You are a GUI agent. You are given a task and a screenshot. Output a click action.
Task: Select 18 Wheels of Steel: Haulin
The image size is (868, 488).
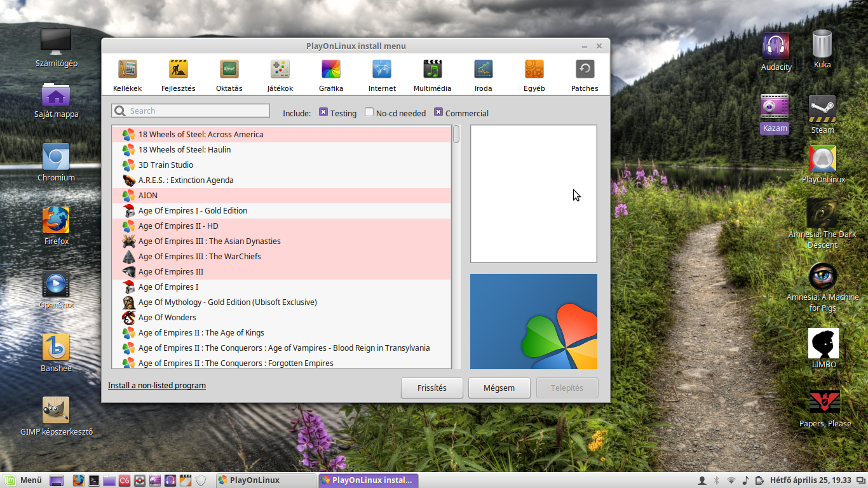[281, 149]
